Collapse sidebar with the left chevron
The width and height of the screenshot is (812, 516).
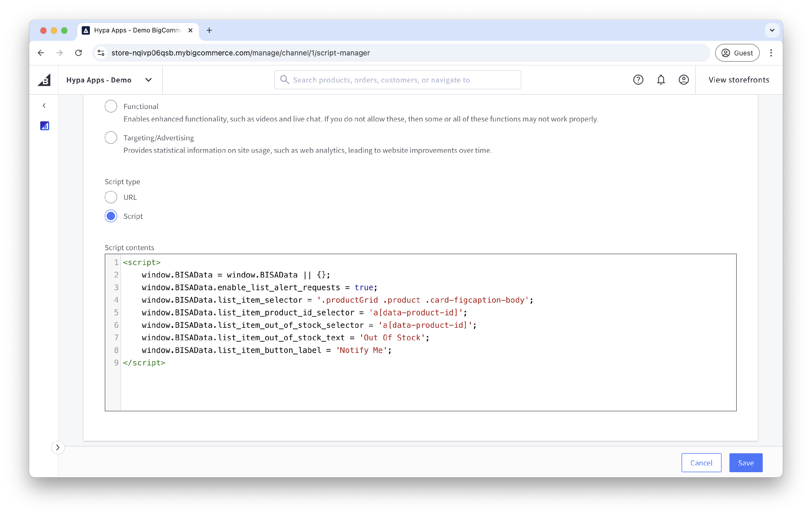point(44,105)
